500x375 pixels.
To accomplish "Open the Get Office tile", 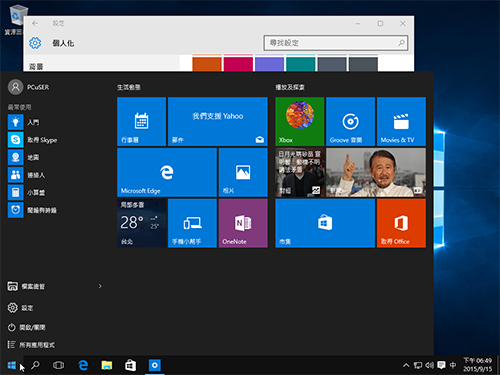I will coord(401,223).
